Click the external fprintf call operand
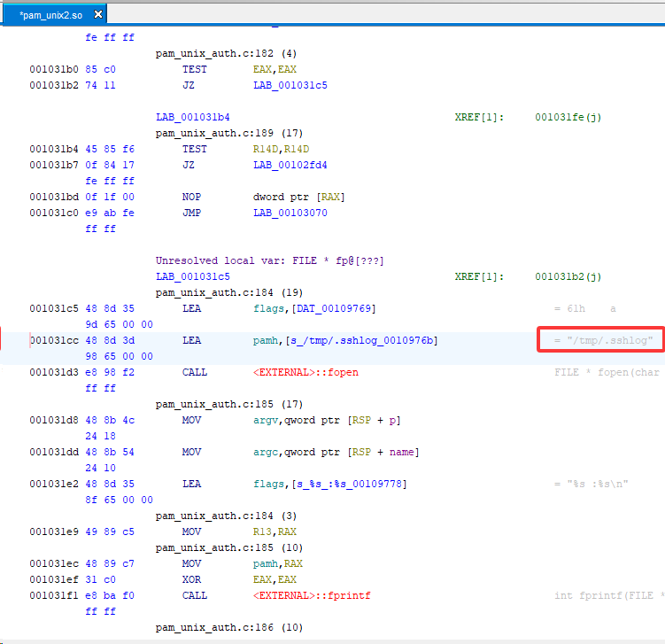 pyautogui.click(x=311, y=595)
